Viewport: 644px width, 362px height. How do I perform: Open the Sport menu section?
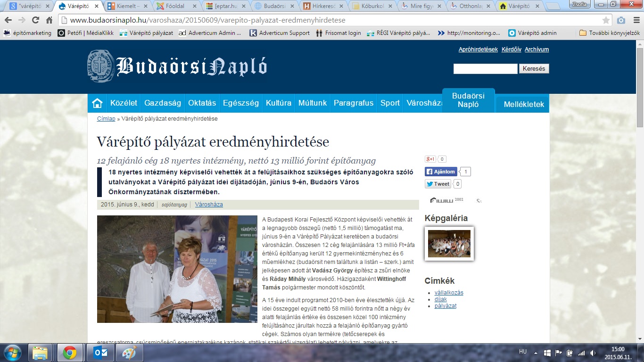pyautogui.click(x=390, y=103)
